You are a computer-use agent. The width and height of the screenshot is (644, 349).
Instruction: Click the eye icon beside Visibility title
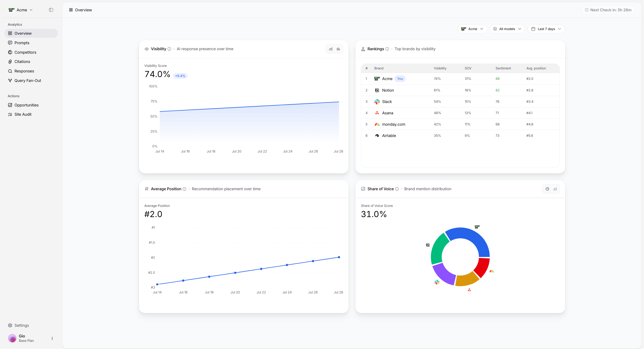click(x=147, y=49)
